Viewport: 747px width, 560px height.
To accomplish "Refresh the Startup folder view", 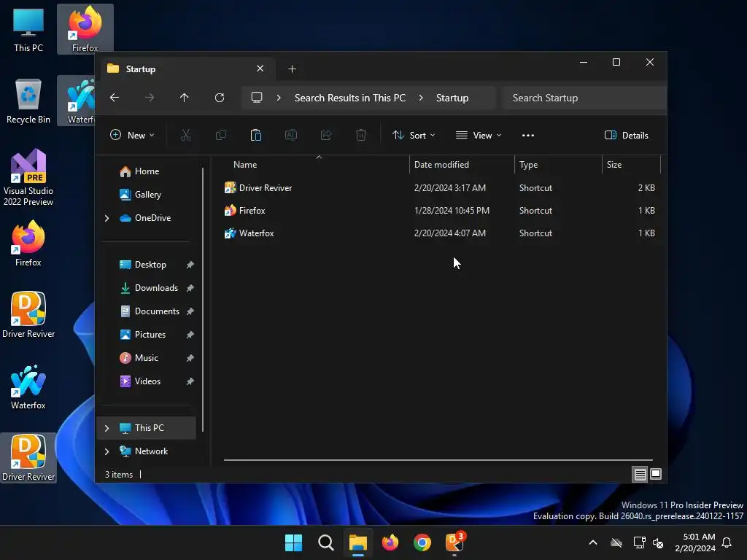I will point(219,98).
